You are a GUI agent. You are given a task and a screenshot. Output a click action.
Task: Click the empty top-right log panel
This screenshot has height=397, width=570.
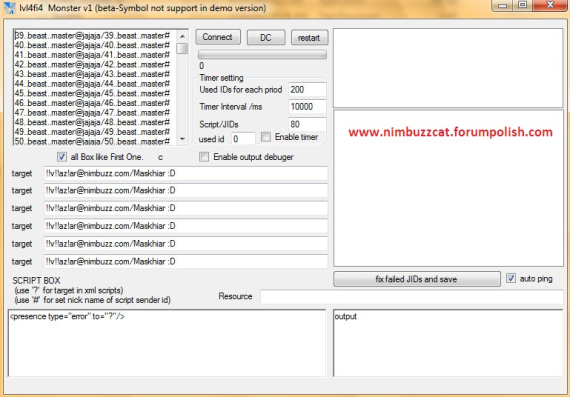[x=448, y=68]
